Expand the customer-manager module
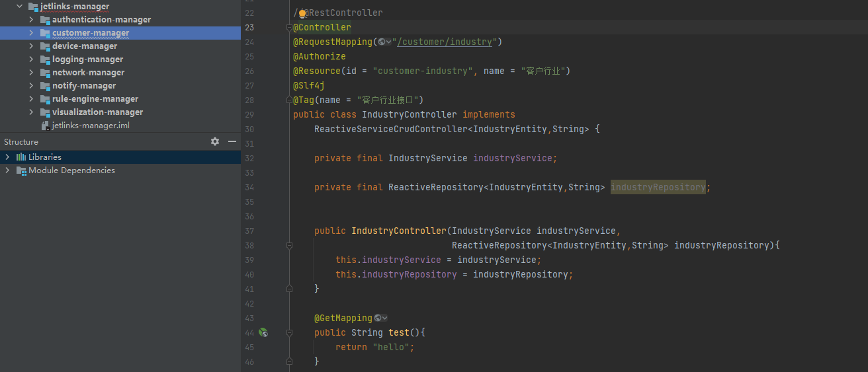Screen dimensions: 868x372 click(x=31, y=33)
